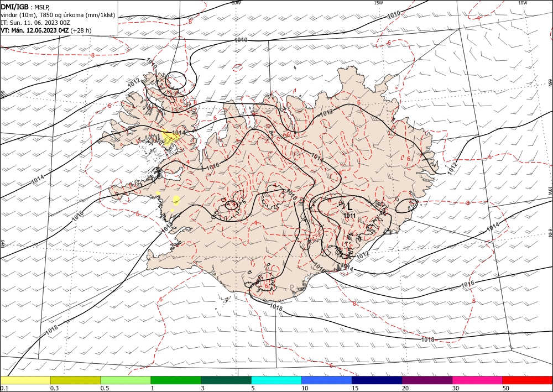Image resolution: width=553 pixels, height=392 pixels.
Task: Pick the cyan 5–10 legend band
Action: 276,380
